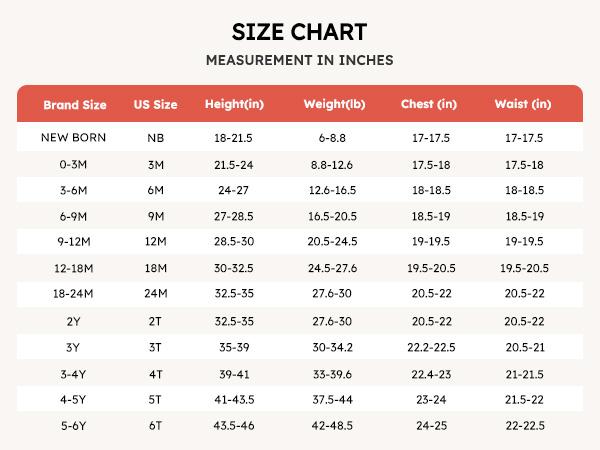The image size is (600, 450).
Task: Select the 0-3M brand size row label
Action: pos(74,163)
